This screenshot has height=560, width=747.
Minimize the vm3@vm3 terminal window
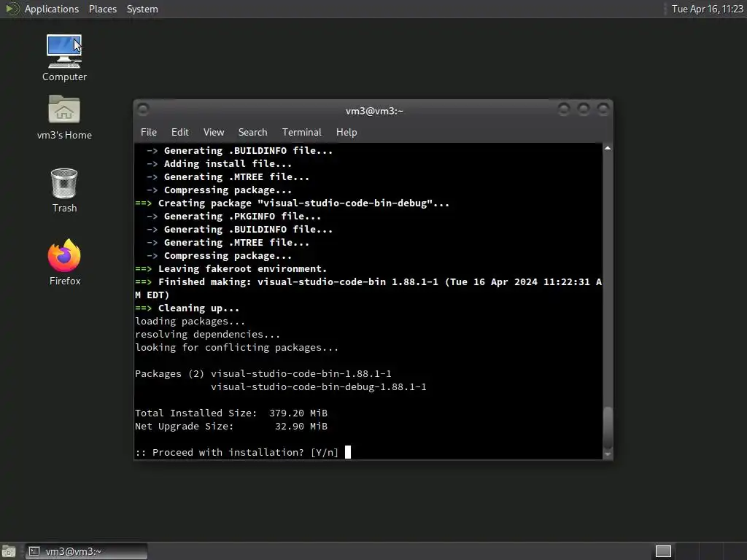(564, 109)
